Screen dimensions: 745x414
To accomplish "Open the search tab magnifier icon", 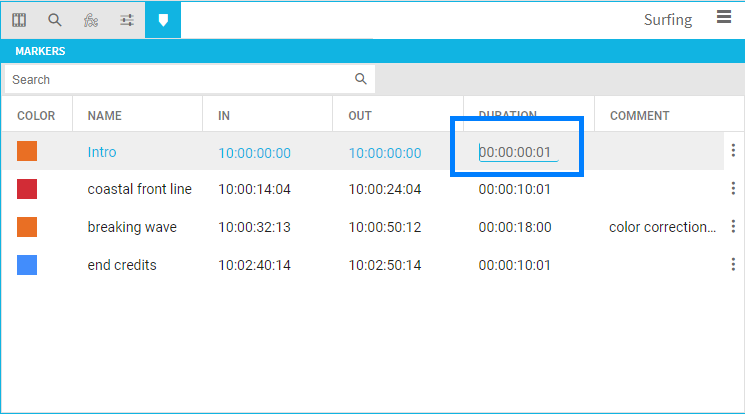I will tap(55, 20).
